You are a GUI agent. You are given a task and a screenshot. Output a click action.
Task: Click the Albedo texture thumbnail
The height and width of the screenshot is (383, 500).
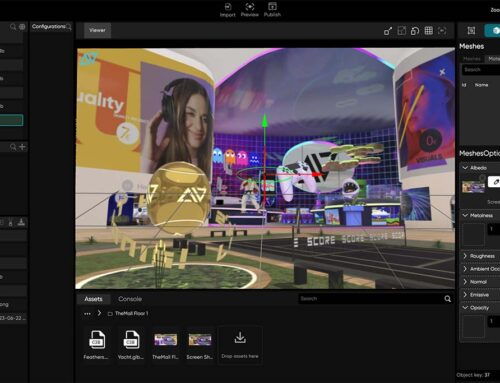click(473, 186)
